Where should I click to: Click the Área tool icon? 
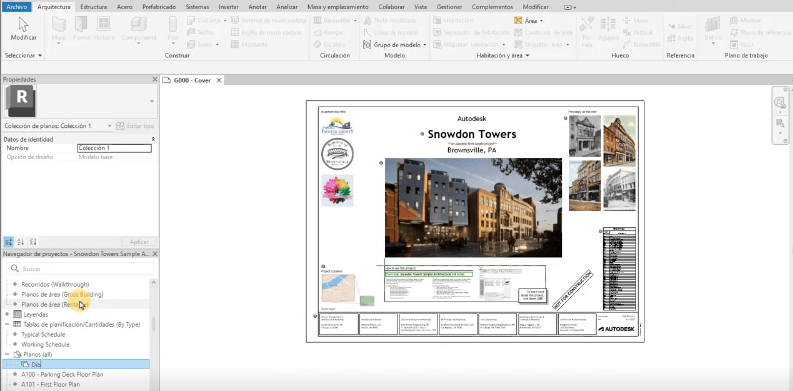coord(518,21)
